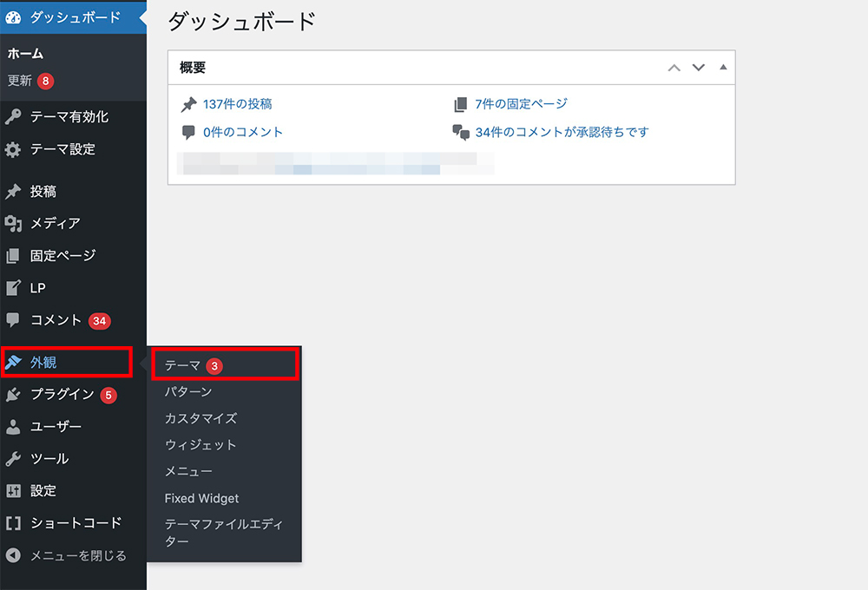Click the 概要 widget heading
The height and width of the screenshot is (590, 868).
(193, 68)
